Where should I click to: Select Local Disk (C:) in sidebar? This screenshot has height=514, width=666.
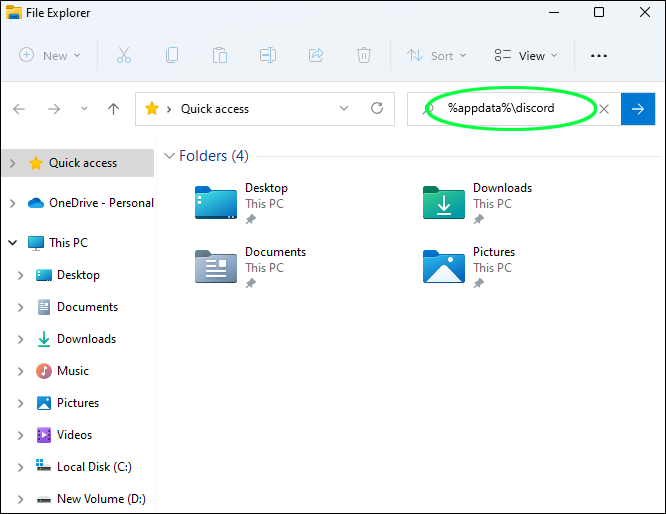[x=93, y=467]
